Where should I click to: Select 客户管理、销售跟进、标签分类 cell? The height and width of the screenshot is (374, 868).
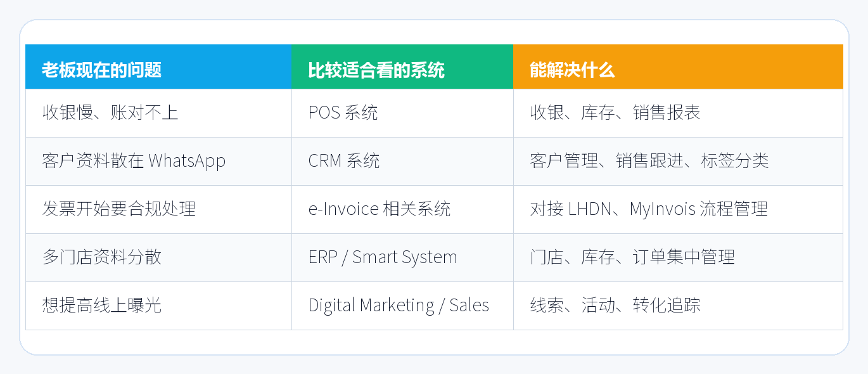(x=678, y=161)
